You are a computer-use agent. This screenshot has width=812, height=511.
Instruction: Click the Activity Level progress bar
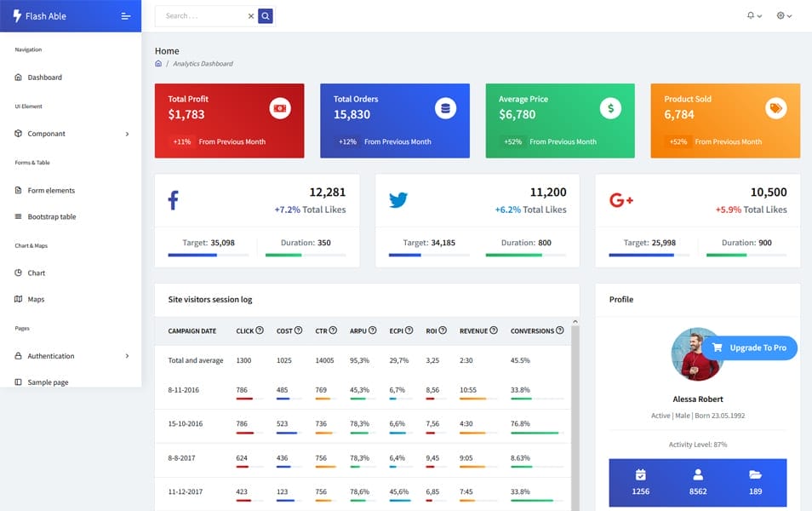click(x=697, y=455)
